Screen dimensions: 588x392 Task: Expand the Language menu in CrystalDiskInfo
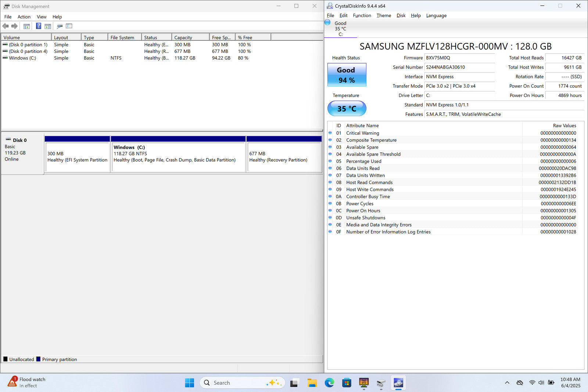click(x=436, y=15)
